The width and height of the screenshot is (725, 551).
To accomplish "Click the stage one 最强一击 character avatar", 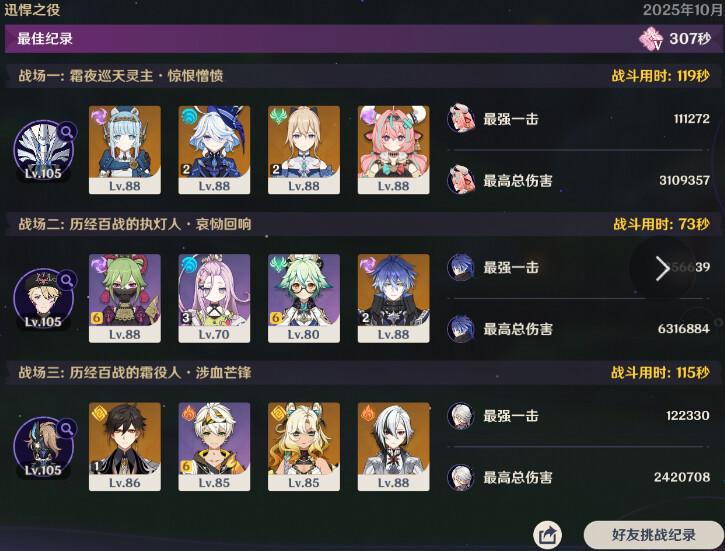I will (461, 118).
